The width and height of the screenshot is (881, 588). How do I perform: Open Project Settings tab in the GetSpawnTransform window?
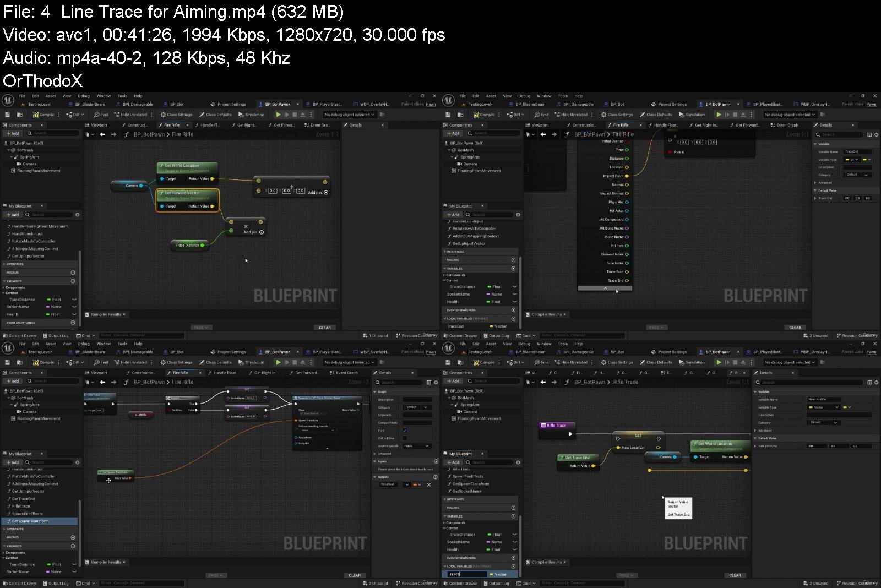point(228,352)
